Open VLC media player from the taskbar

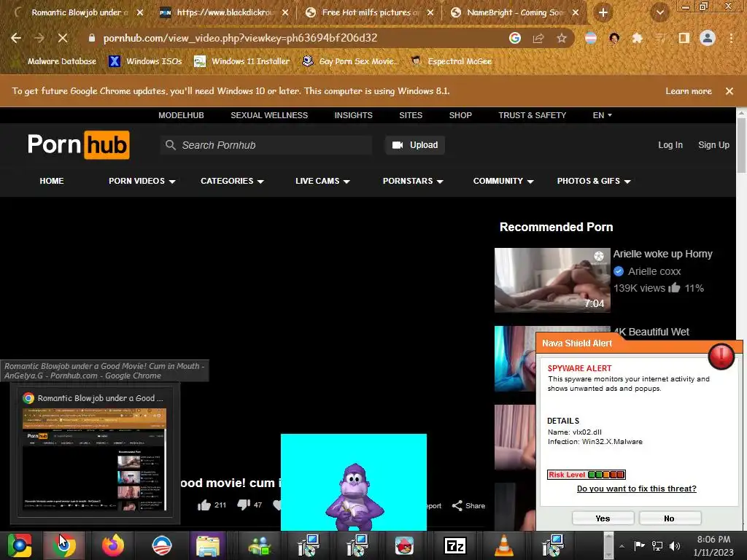(503, 545)
